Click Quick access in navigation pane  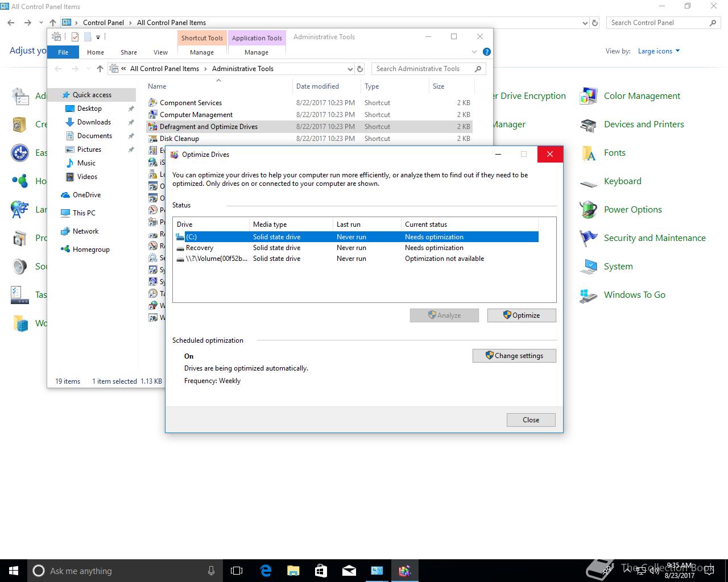pos(92,95)
